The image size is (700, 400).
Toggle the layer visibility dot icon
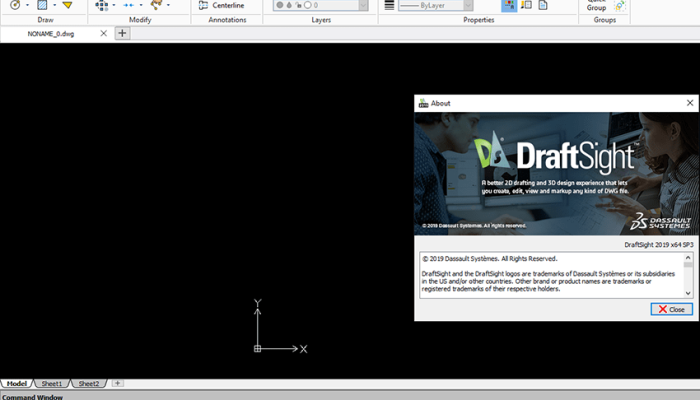[280, 5]
